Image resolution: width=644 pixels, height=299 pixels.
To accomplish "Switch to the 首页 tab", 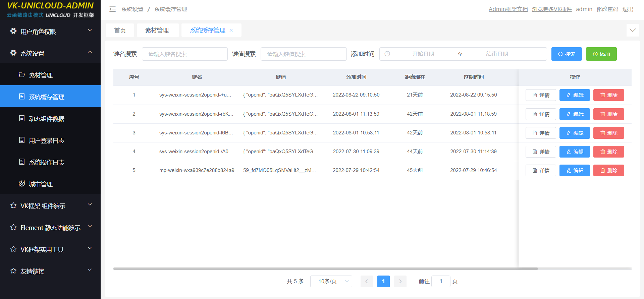I will tap(120, 30).
